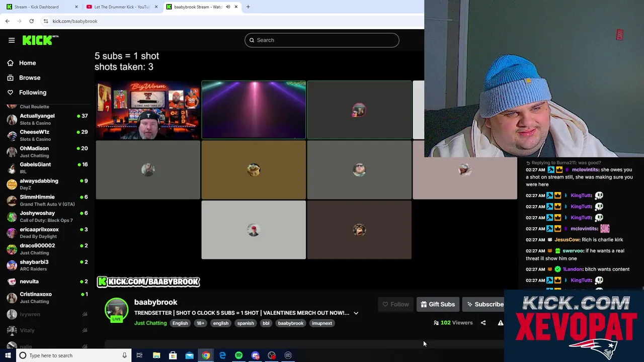Open Spotify from the taskbar

[x=238, y=355]
